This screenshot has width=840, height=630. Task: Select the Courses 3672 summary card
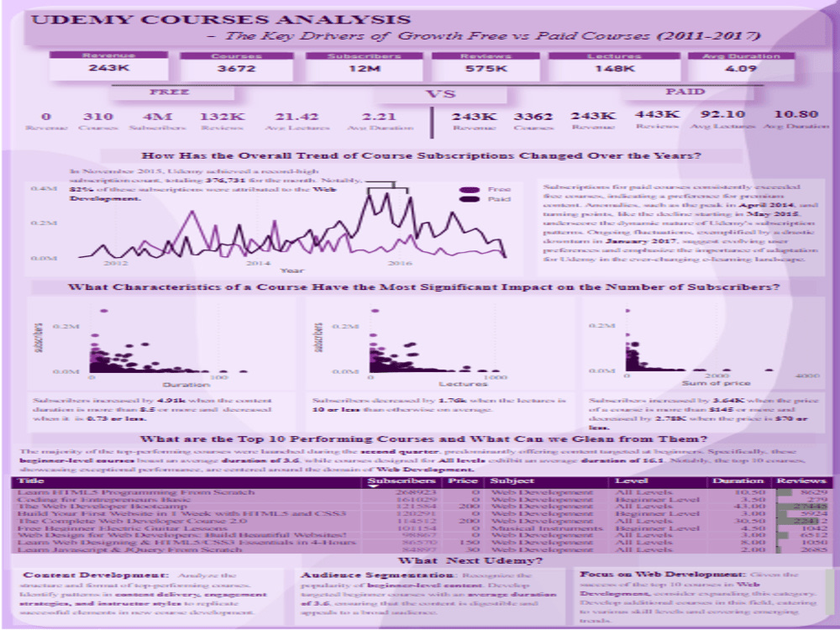236,66
